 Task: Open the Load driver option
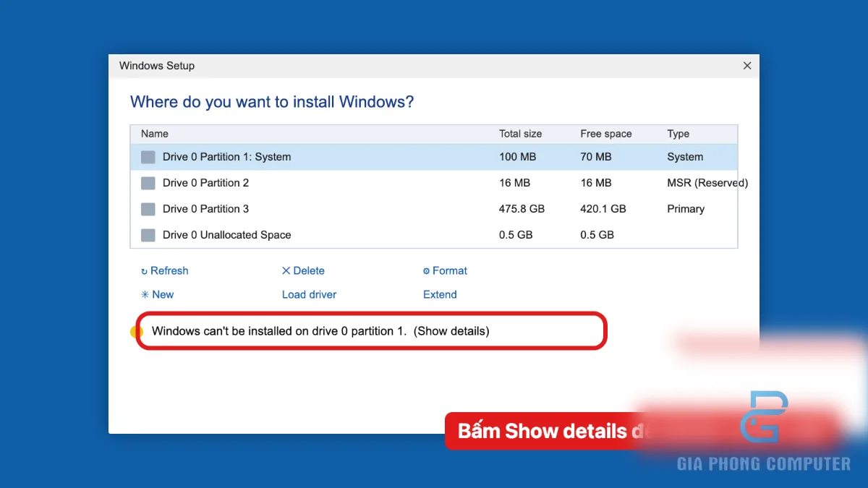(309, 294)
